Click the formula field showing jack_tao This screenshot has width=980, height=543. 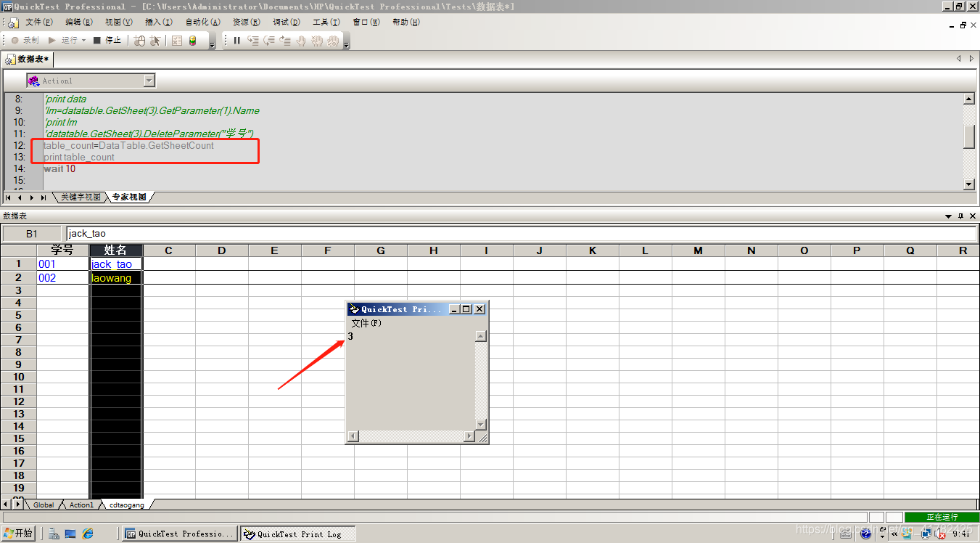[521, 234]
